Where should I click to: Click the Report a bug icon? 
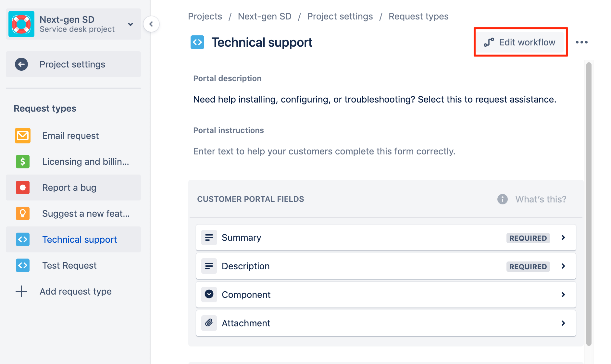(x=22, y=188)
